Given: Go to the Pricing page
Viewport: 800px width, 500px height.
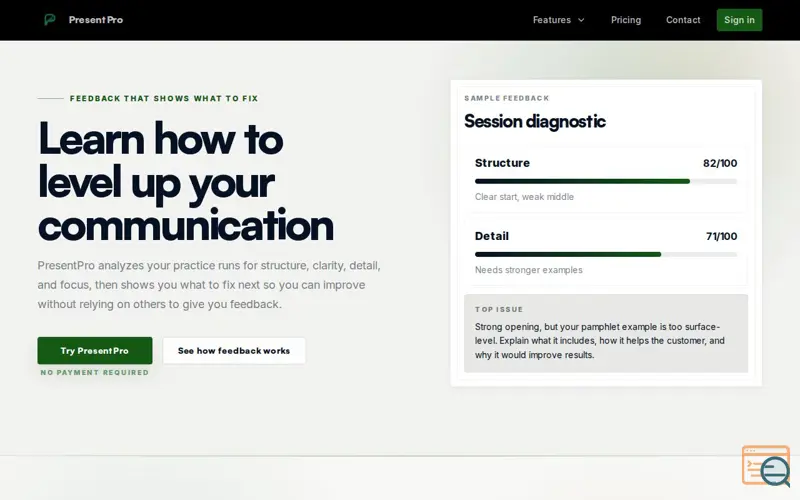Looking at the screenshot, I should click(626, 20).
